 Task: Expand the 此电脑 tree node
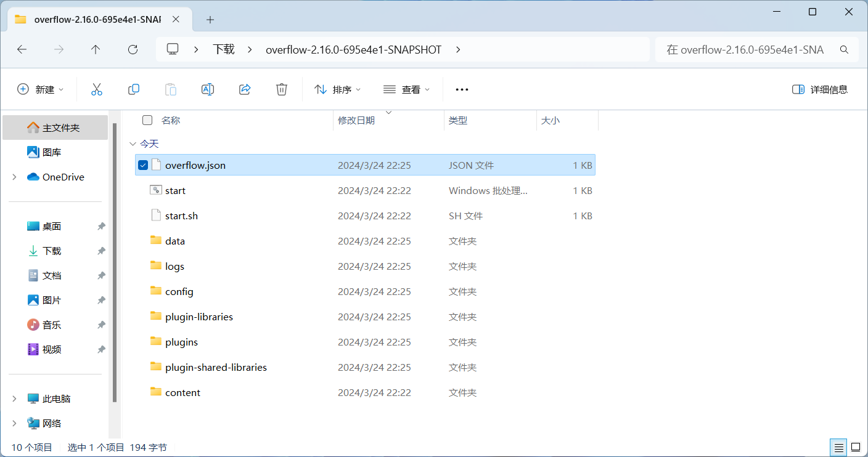coord(14,398)
